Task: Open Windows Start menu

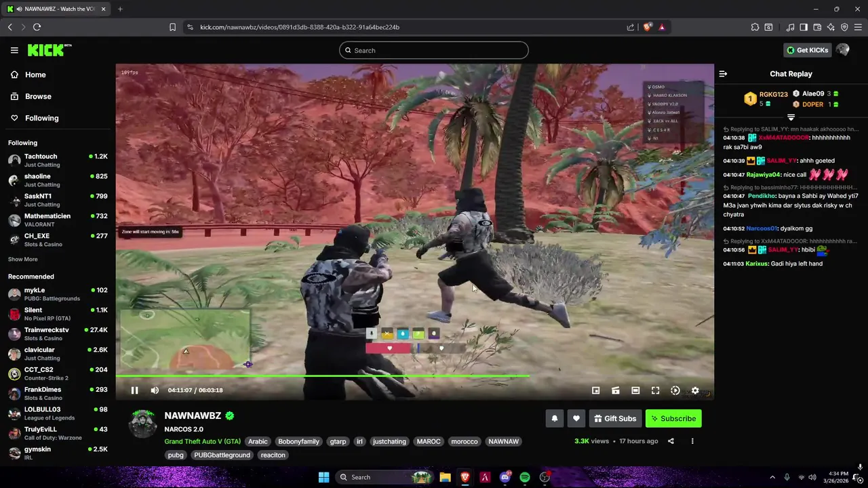Action: (323, 477)
